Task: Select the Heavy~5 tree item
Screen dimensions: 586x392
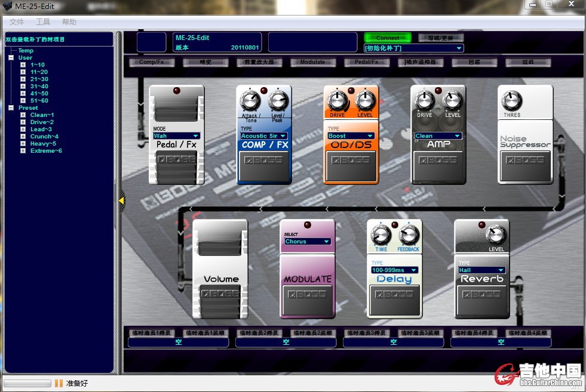Action: pos(43,144)
